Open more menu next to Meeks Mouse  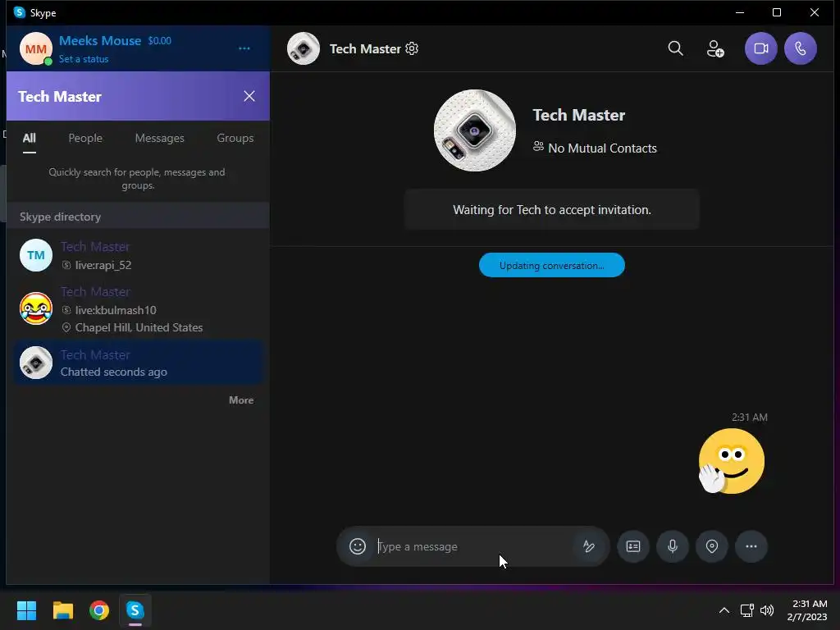[x=244, y=48]
